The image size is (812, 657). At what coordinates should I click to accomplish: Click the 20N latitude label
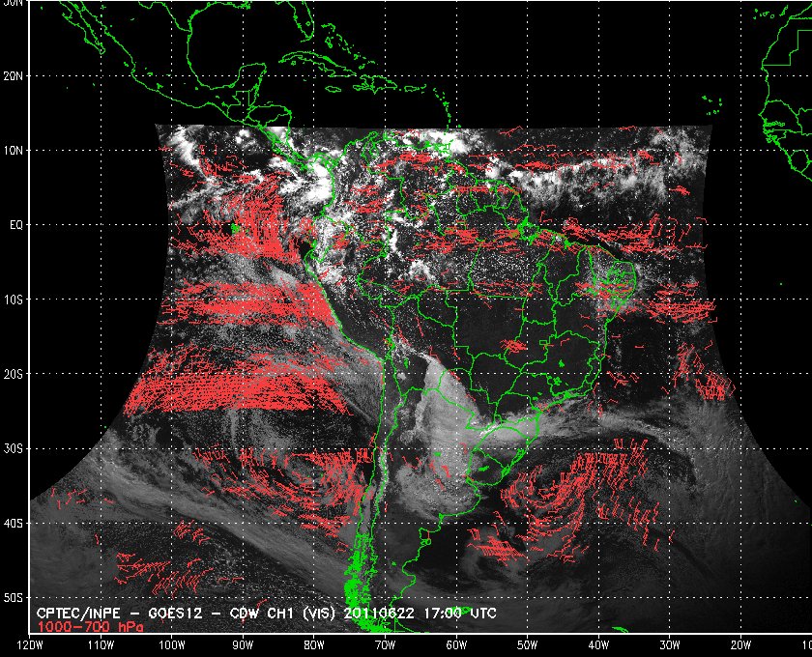click(13, 75)
